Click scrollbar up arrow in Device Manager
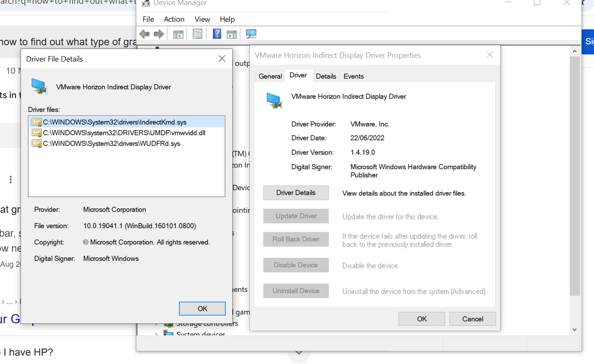 pos(575,51)
